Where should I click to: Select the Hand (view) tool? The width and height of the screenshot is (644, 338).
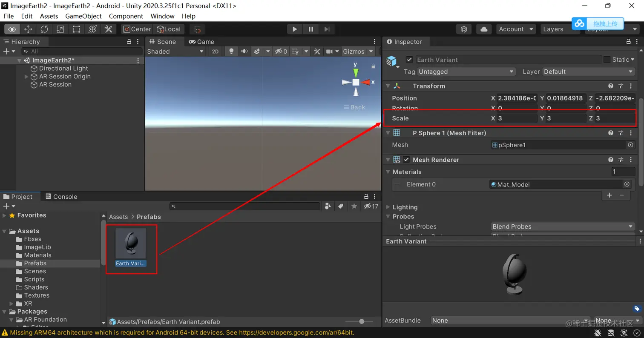(x=12, y=29)
